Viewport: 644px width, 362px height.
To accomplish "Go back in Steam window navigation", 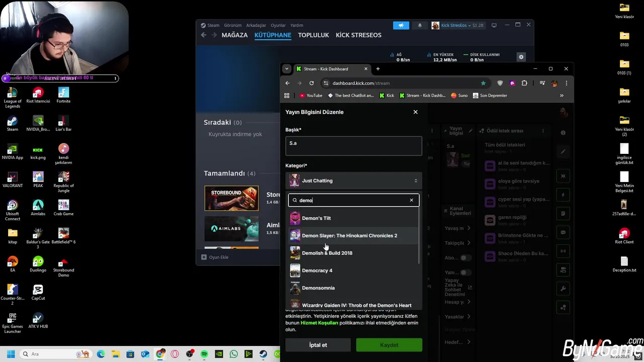I will pos(204,35).
